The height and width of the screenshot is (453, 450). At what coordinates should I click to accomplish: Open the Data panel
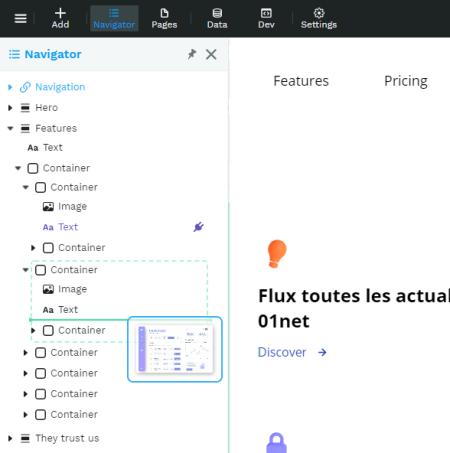[217, 18]
